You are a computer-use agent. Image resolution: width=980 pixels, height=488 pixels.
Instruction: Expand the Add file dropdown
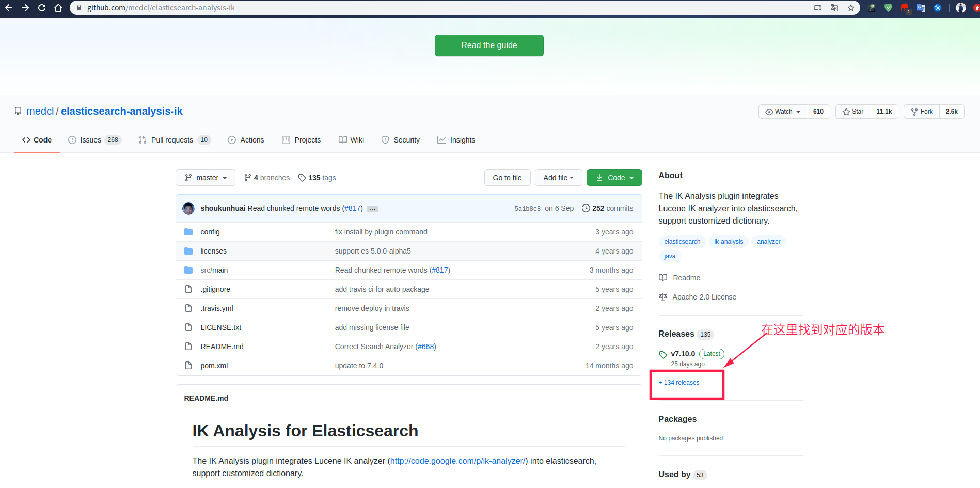(558, 178)
